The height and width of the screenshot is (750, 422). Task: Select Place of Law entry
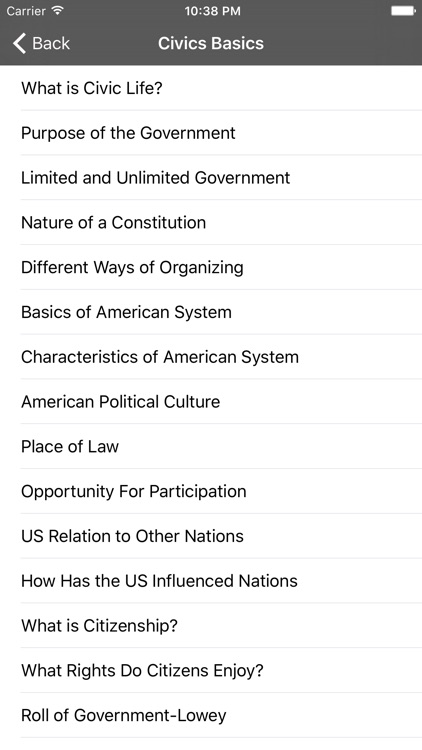pyautogui.click(x=211, y=446)
